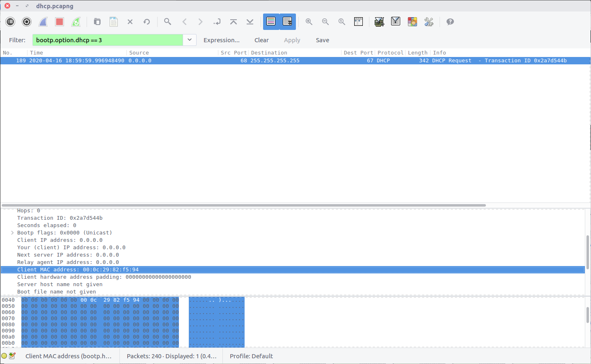The height and width of the screenshot is (364, 591).
Task: Sort packets by Protocol column header
Action: [390, 52]
